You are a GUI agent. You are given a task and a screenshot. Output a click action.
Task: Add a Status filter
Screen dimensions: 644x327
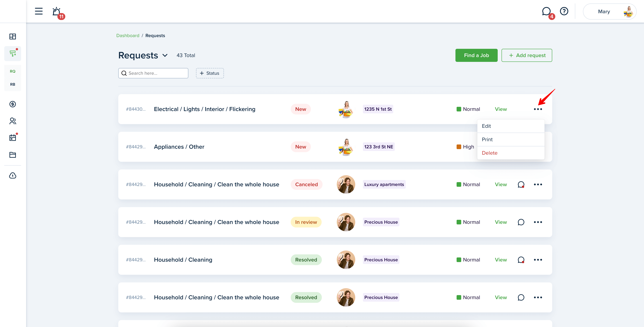click(x=210, y=73)
